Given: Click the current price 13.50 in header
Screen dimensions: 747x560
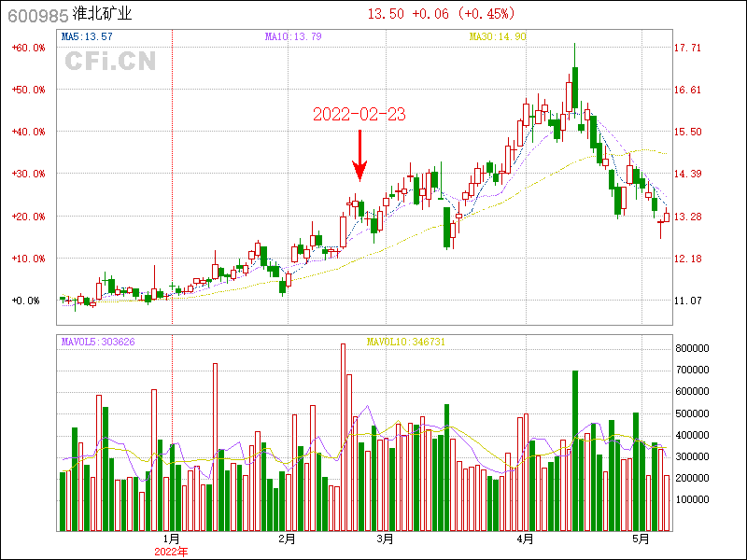Looking at the screenshot, I should coord(385,14).
